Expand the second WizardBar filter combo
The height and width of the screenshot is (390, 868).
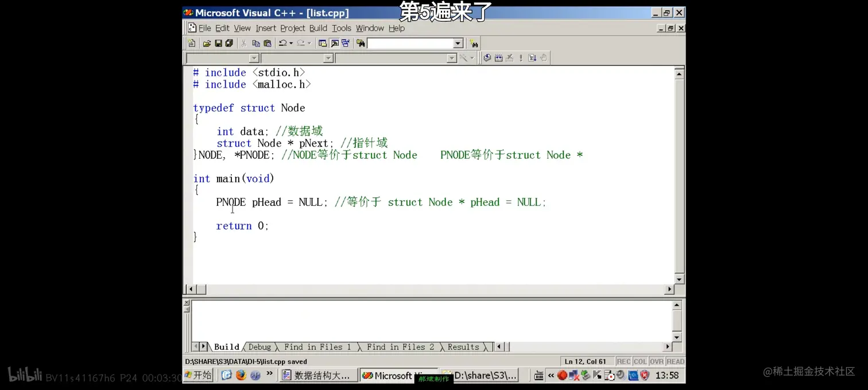[x=328, y=58]
